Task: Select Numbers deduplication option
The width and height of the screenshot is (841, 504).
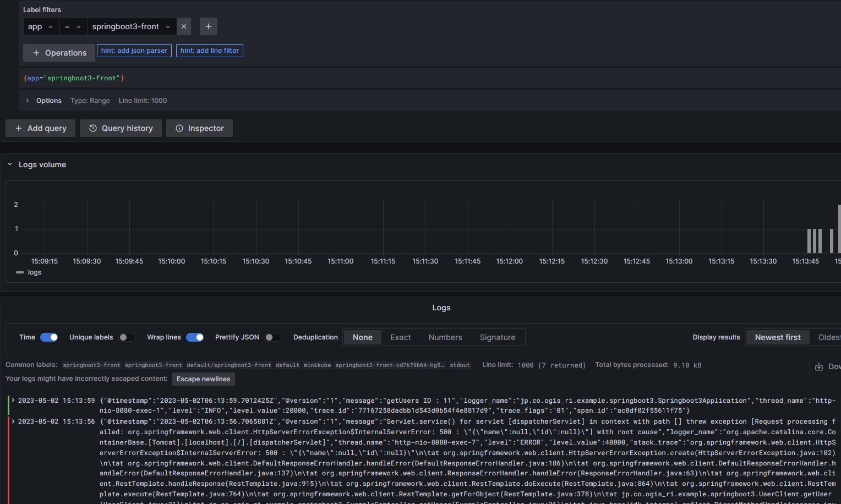Action: tap(445, 337)
